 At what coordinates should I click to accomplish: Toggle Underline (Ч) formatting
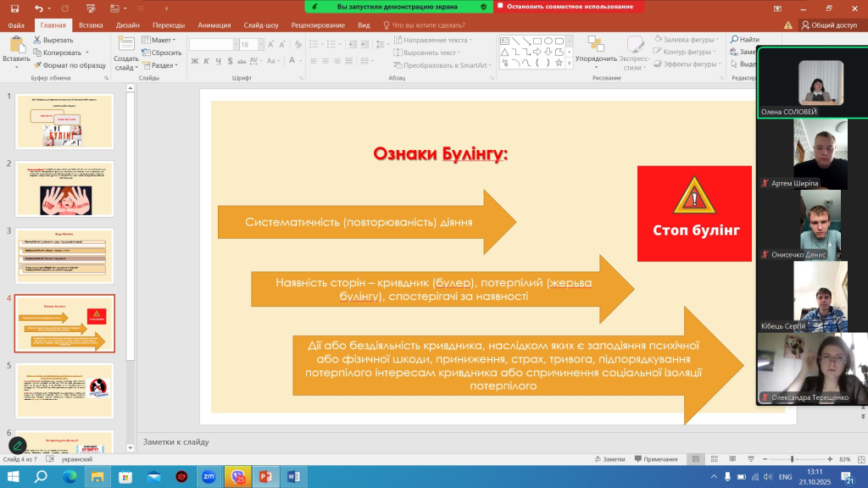(x=218, y=61)
